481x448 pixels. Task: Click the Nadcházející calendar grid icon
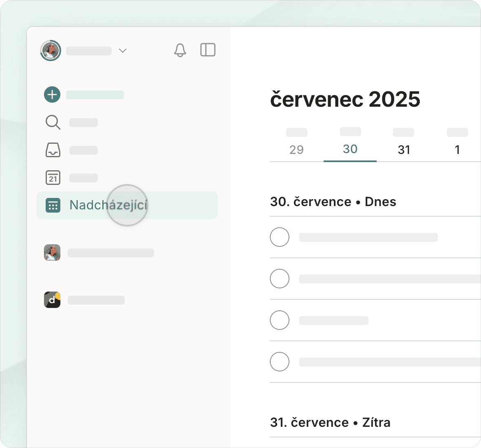click(x=53, y=205)
